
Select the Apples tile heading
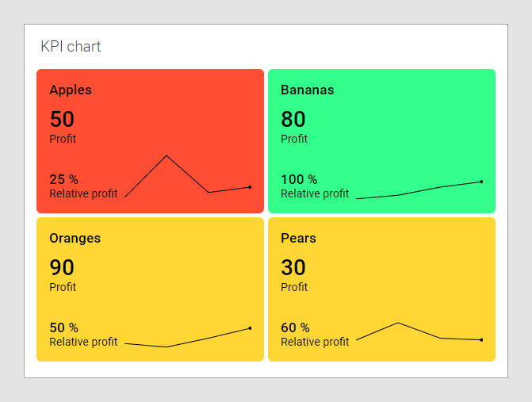point(71,90)
